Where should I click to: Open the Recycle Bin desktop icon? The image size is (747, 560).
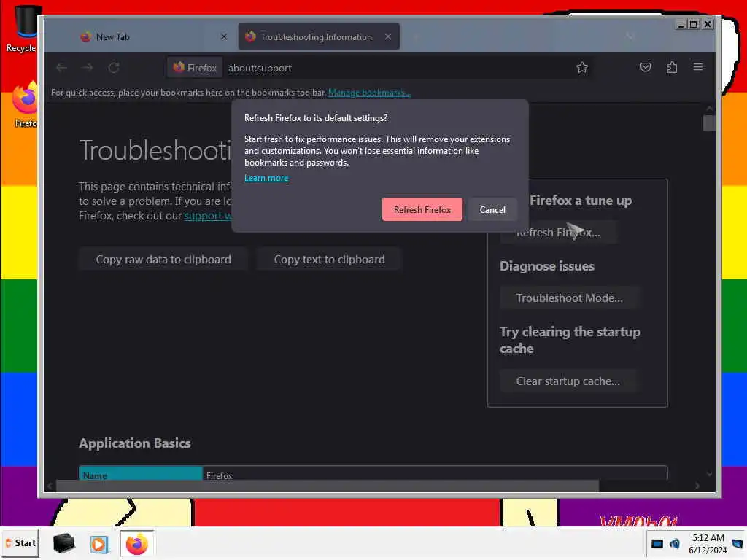pos(21,28)
